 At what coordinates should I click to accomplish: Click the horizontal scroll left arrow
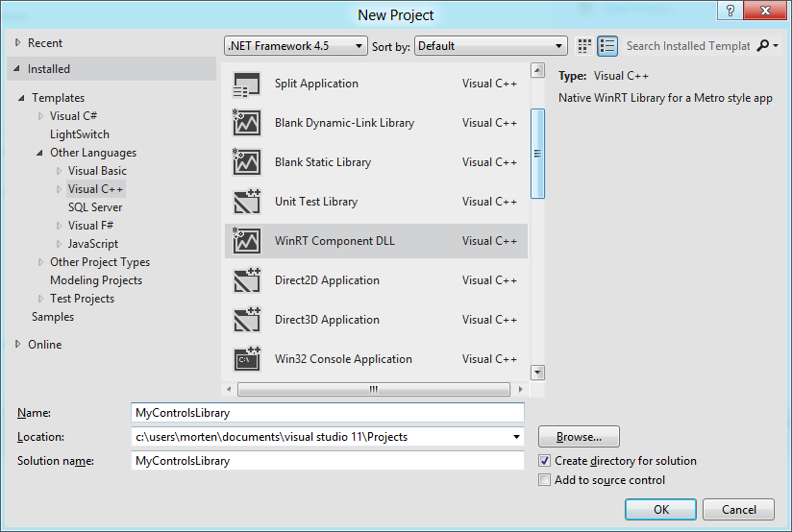[x=229, y=389]
